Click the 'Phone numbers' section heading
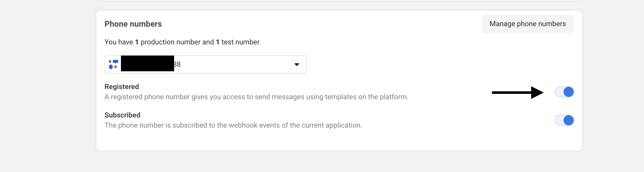Viewport: 644px width, 172px height. coord(133,24)
